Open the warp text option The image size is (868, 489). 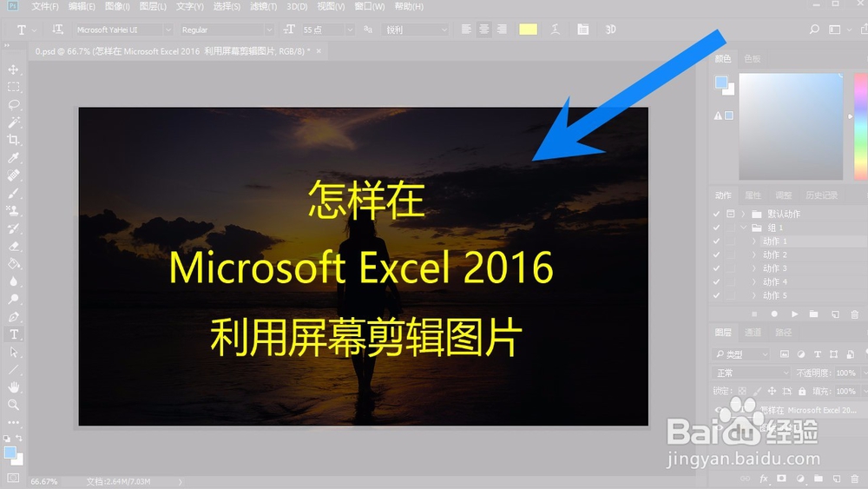tap(556, 30)
